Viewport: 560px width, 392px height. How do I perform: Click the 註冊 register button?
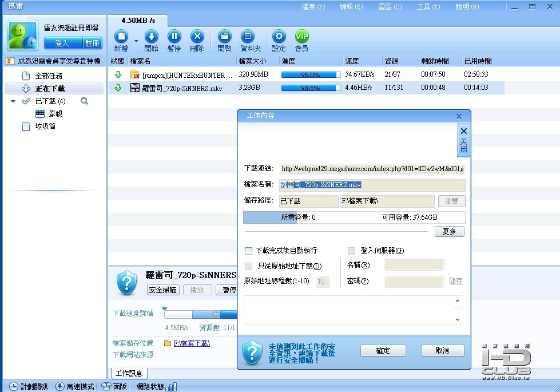(92, 43)
